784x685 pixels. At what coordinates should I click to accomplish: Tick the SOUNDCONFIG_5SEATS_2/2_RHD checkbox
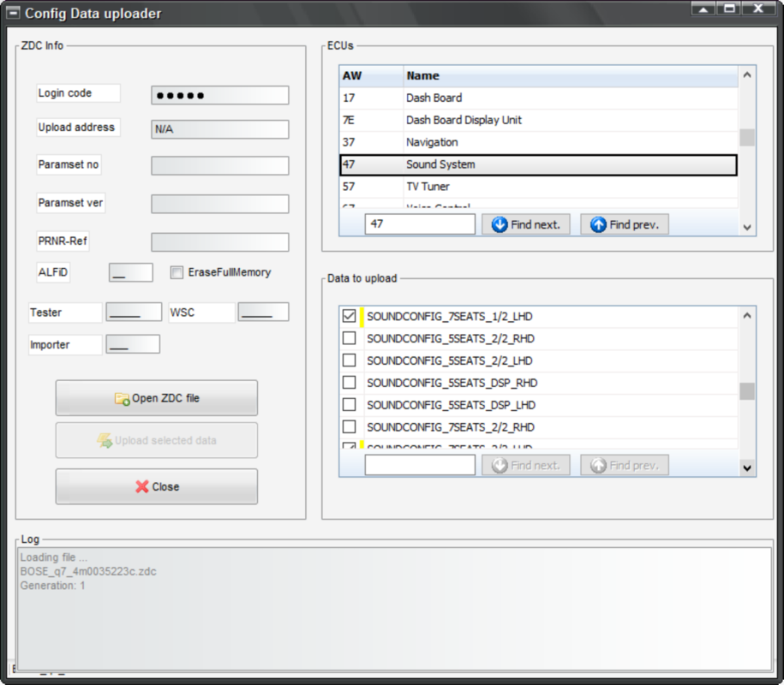point(350,338)
